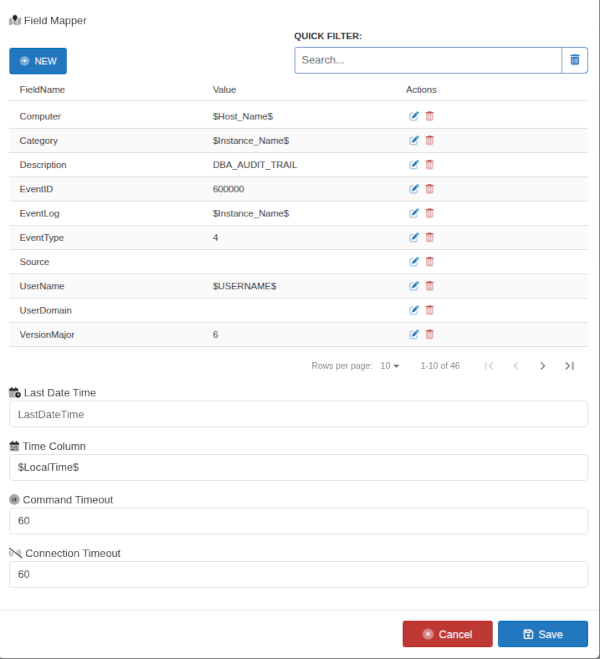Image resolution: width=600 pixels, height=659 pixels.
Task: Edit the VersionMajor row
Action: coord(414,334)
